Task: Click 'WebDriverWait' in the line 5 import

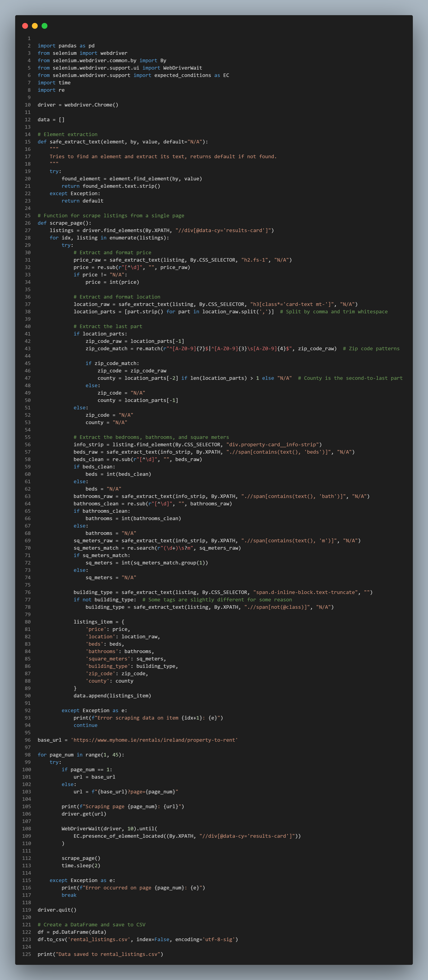Action: click(183, 68)
